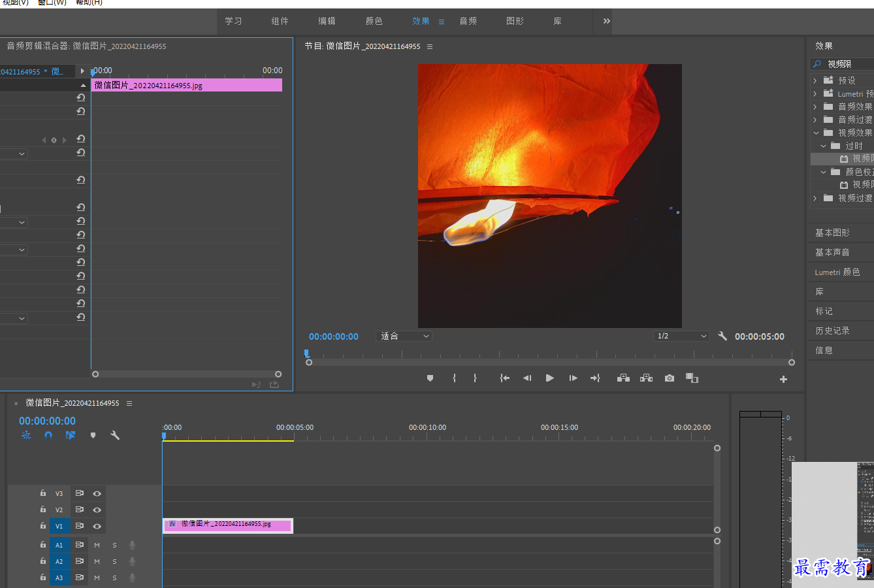Viewport: 874px width, 588px height.
Task: Switch to the 学习 workspace
Action: (233, 21)
